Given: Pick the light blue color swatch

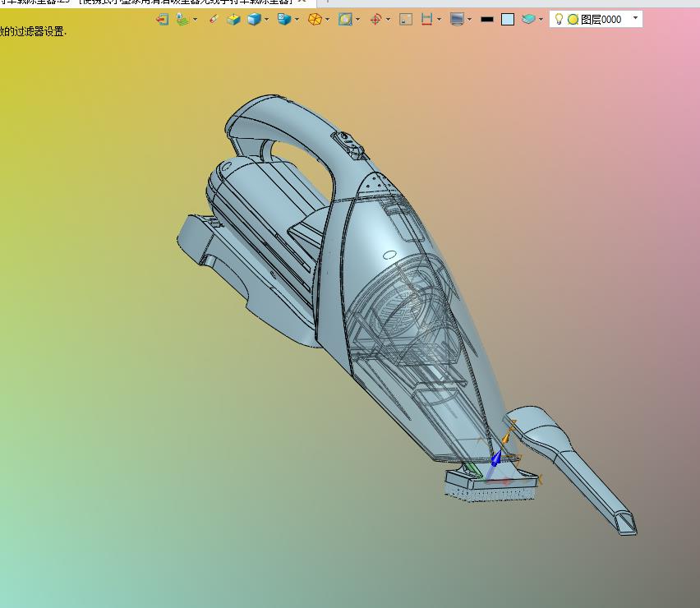Looking at the screenshot, I should (x=508, y=19).
